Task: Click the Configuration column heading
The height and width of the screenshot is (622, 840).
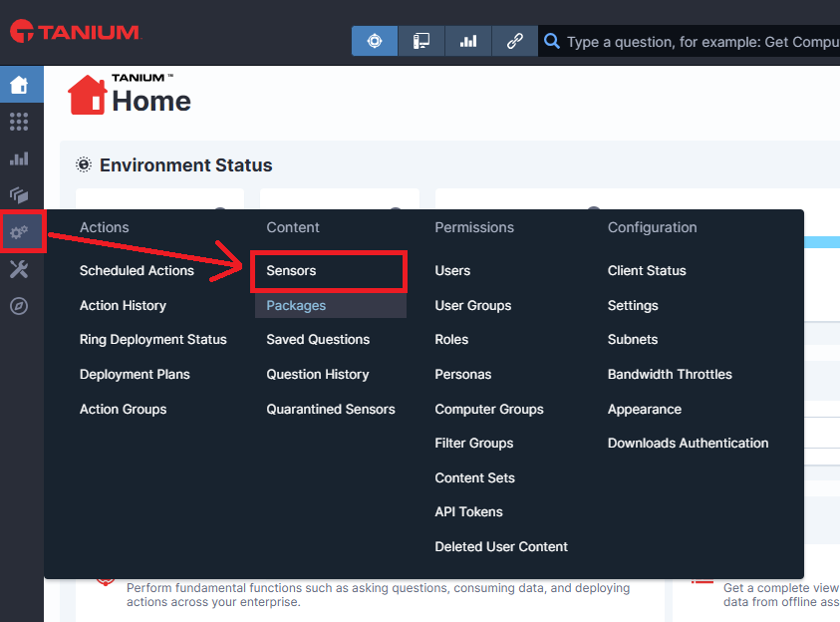Action: (x=652, y=227)
